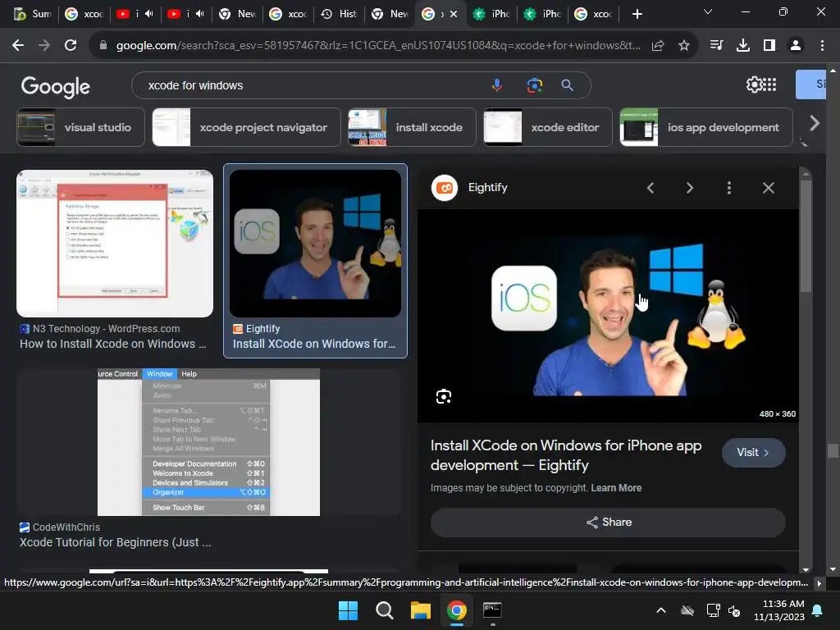Open the Learn More copyright link

point(616,488)
